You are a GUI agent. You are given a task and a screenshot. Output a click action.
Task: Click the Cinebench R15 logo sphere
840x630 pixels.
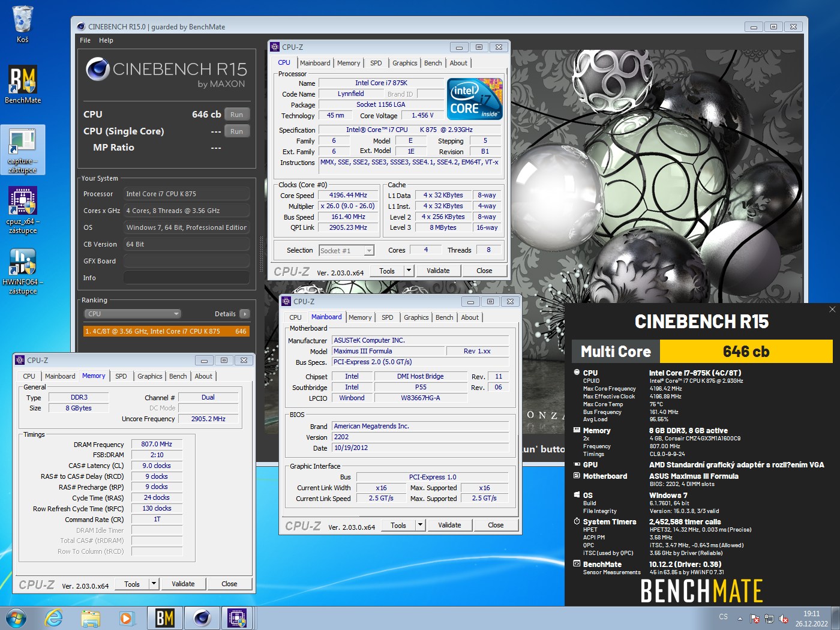97,69
